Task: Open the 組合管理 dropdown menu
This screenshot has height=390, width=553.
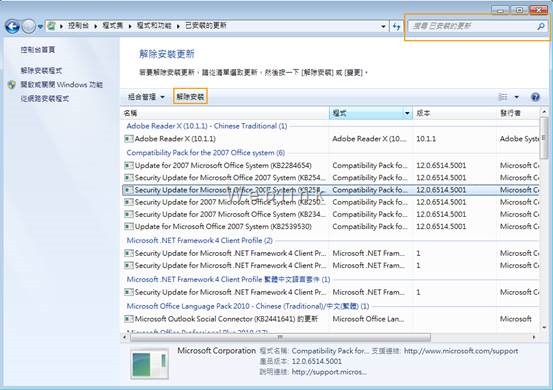Action: (x=146, y=97)
